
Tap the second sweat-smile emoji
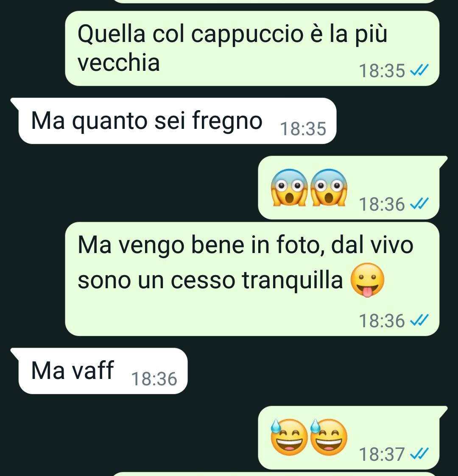tap(329, 437)
